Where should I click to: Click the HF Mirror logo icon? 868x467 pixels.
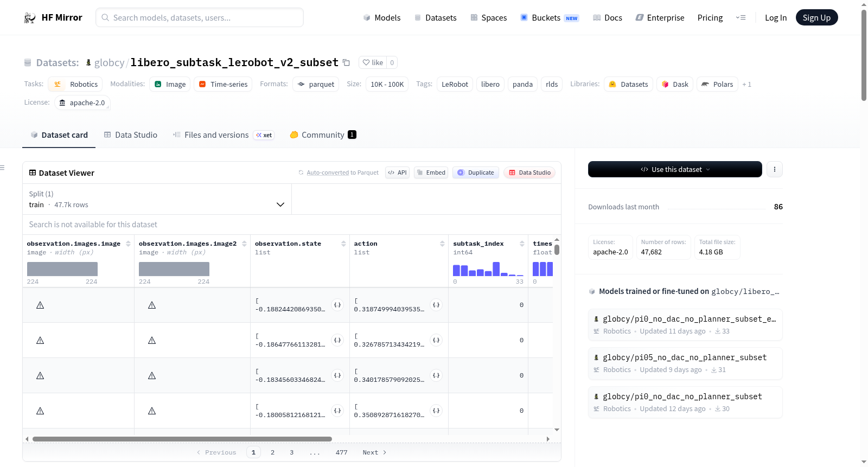30,18
